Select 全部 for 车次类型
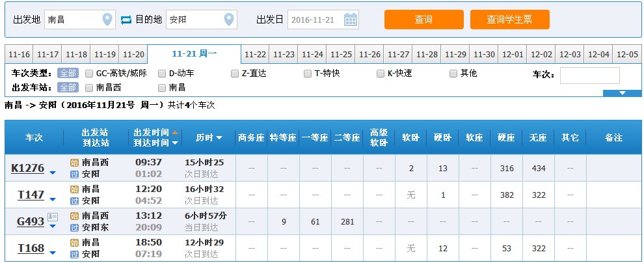The height and width of the screenshot is (263, 644). coord(68,74)
